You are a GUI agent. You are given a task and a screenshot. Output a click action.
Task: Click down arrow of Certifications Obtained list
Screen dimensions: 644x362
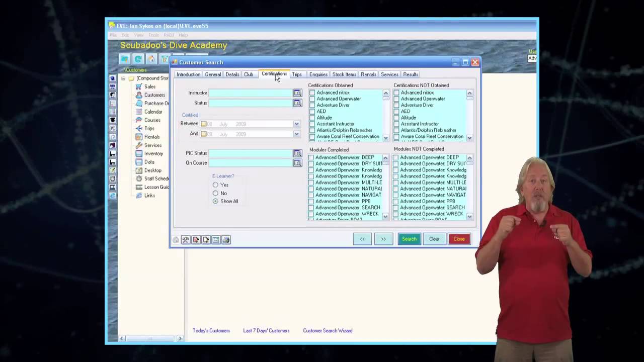coord(386,138)
